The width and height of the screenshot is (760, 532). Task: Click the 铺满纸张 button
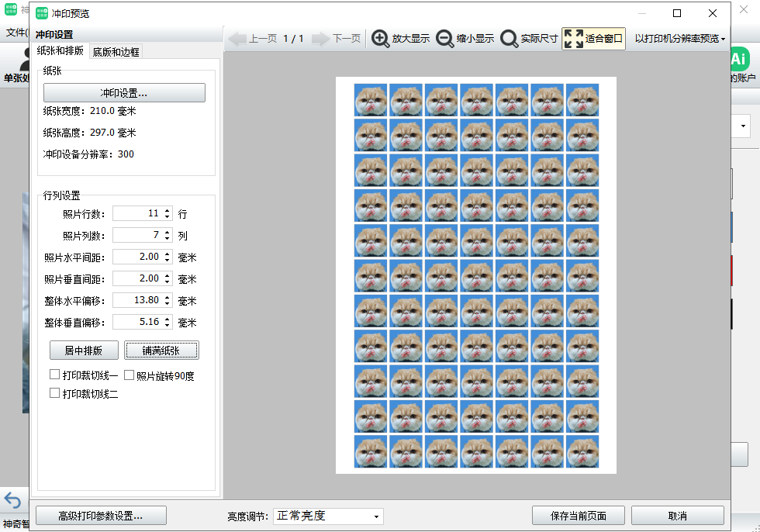pyautogui.click(x=161, y=351)
